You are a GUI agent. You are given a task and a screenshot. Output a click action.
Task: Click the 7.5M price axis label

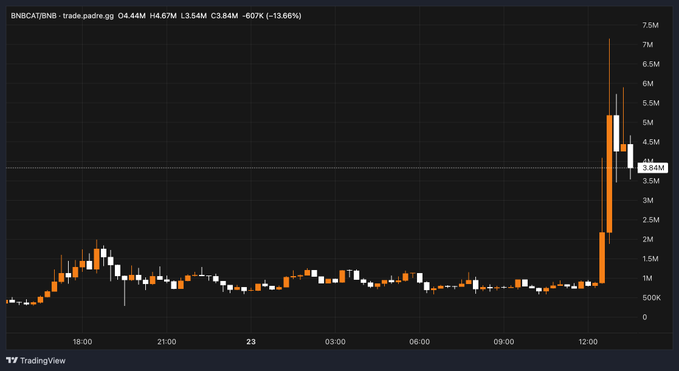[x=650, y=25]
